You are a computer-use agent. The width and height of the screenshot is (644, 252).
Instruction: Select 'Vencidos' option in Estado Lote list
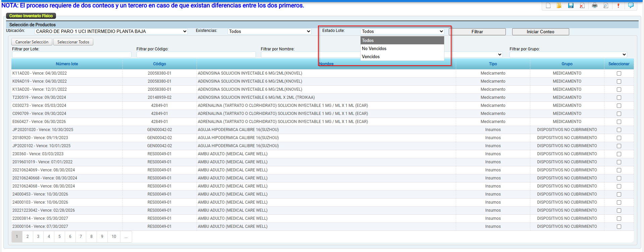(371, 56)
